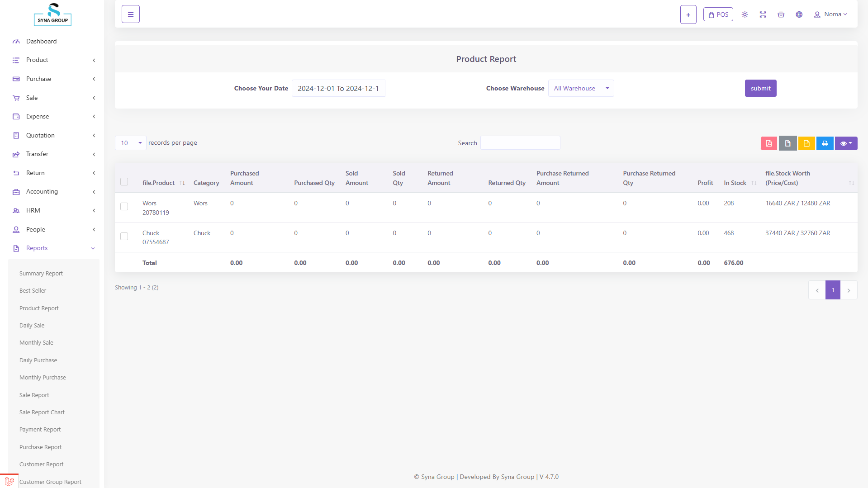This screenshot has width=868, height=488.
Task: Open Daily Sale report in sidebar
Action: tap(32, 326)
